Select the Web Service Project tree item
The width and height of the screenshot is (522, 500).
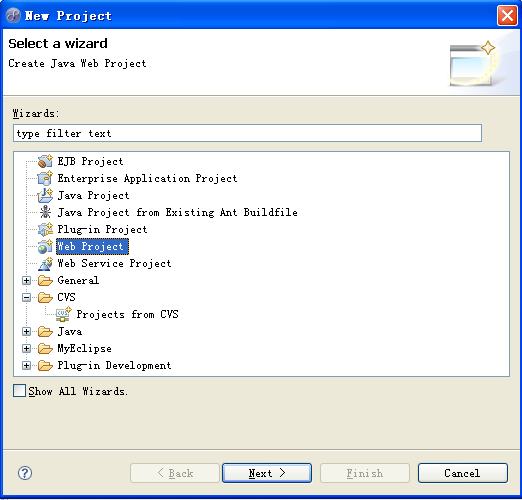pyautogui.click(x=114, y=263)
